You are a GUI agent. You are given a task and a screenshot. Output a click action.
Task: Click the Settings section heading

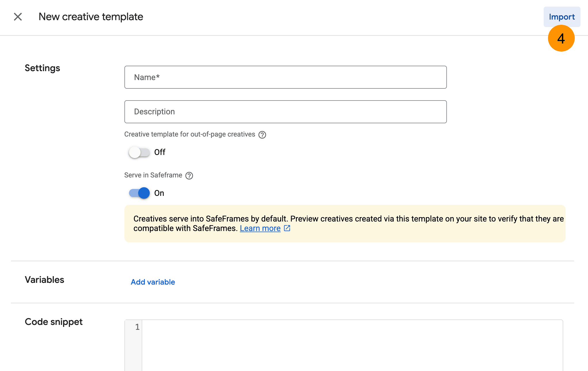coord(42,68)
